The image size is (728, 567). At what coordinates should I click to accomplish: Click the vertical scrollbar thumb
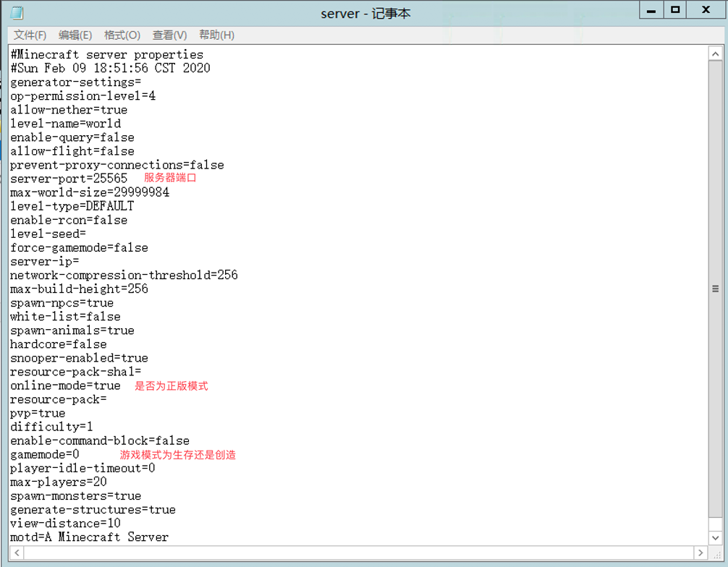[715, 289]
